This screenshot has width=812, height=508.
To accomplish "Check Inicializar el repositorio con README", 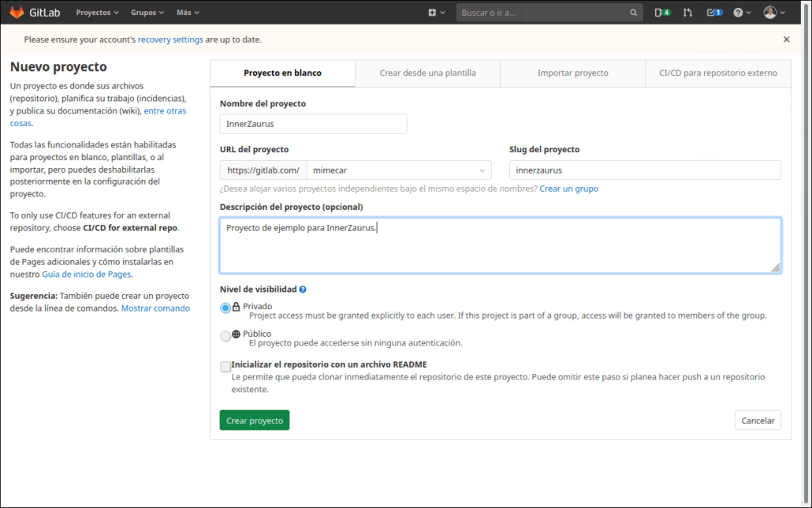I will (225, 367).
